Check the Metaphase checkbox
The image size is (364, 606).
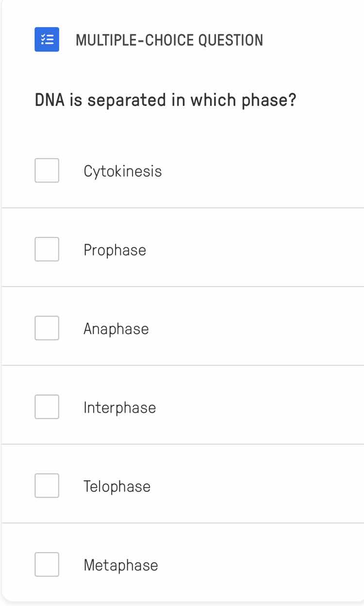[x=47, y=564]
